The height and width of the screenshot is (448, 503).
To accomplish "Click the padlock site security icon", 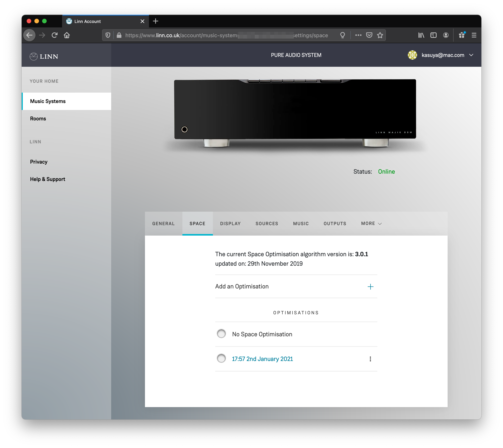I will tap(119, 35).
